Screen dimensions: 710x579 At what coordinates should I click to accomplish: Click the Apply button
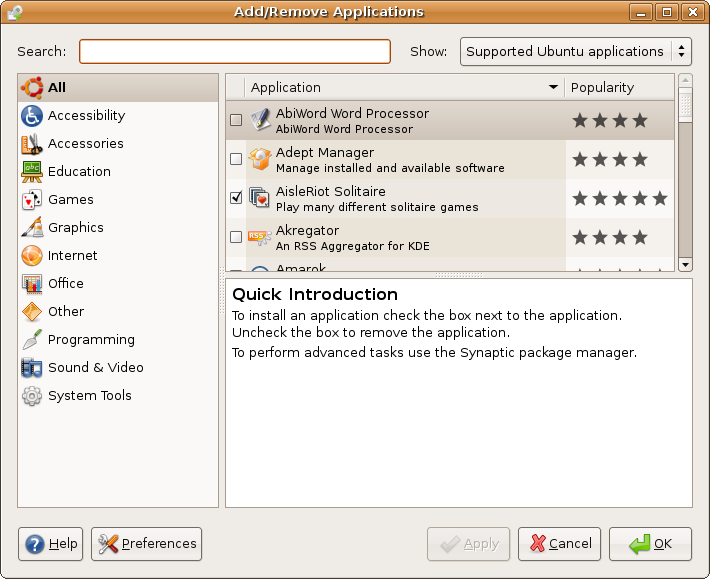[468, 544]
